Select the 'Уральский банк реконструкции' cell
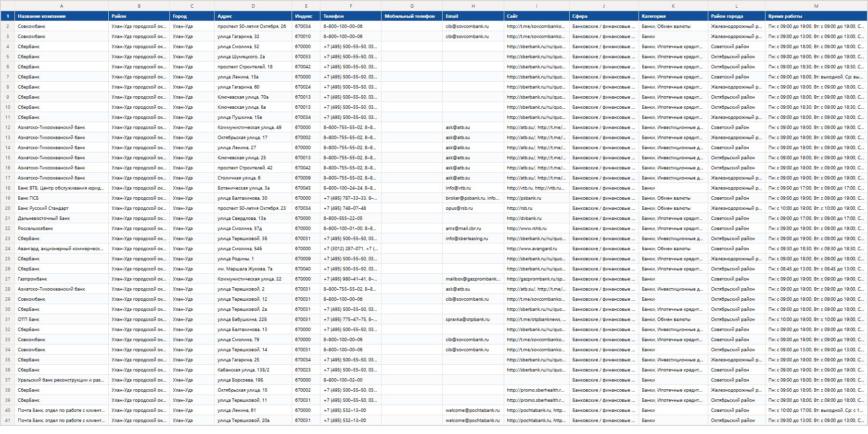Screen dimensions: 868x434 [62, 380]
